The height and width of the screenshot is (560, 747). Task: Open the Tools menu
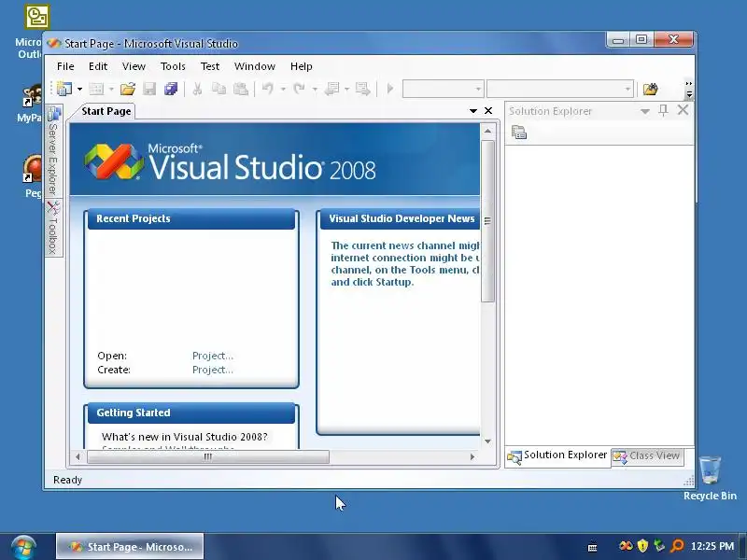(x=173, y=66)
